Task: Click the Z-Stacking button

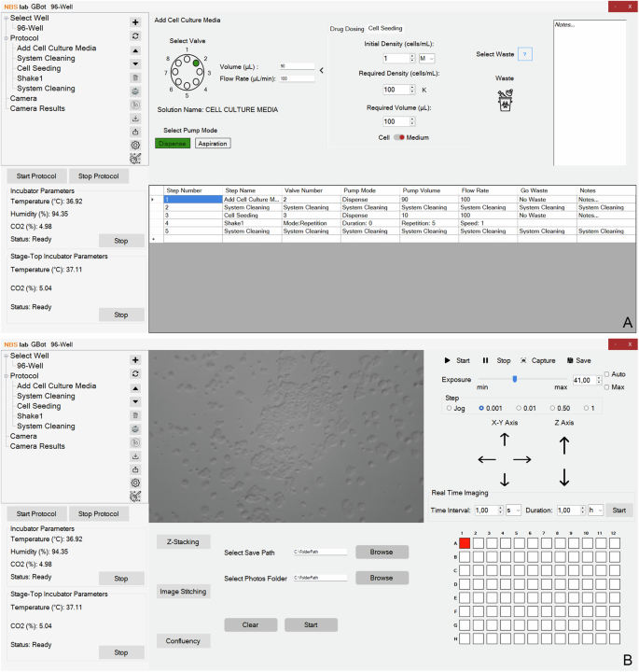Action: pyautogui.click(x=183, y=542)
